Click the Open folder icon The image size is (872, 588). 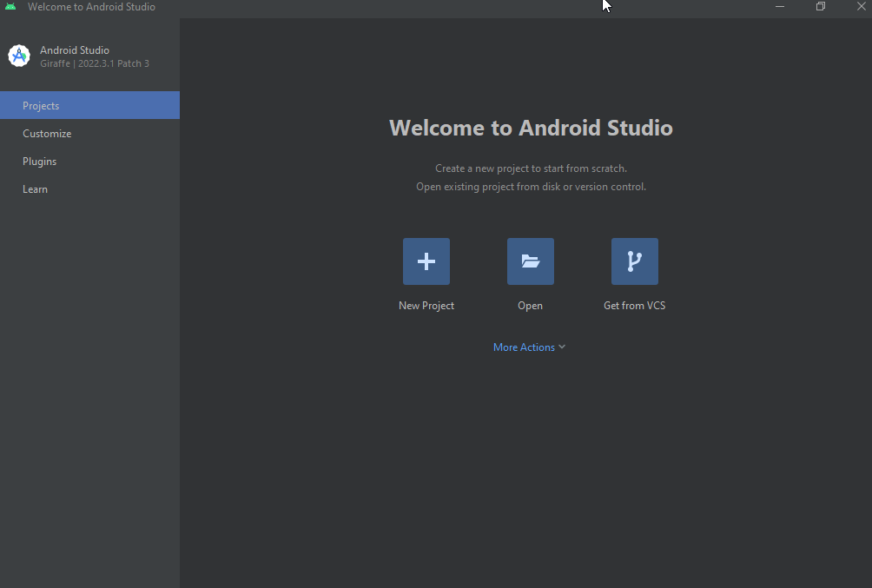[530, 261]
